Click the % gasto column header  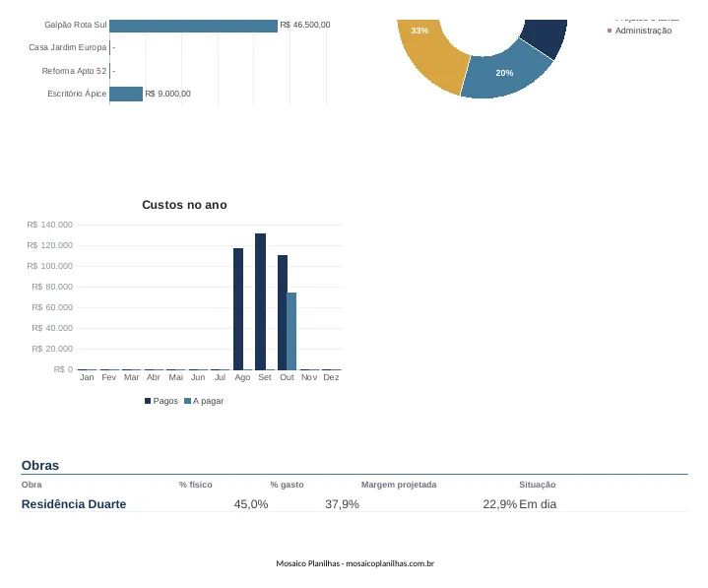click(x=287, y=485)
